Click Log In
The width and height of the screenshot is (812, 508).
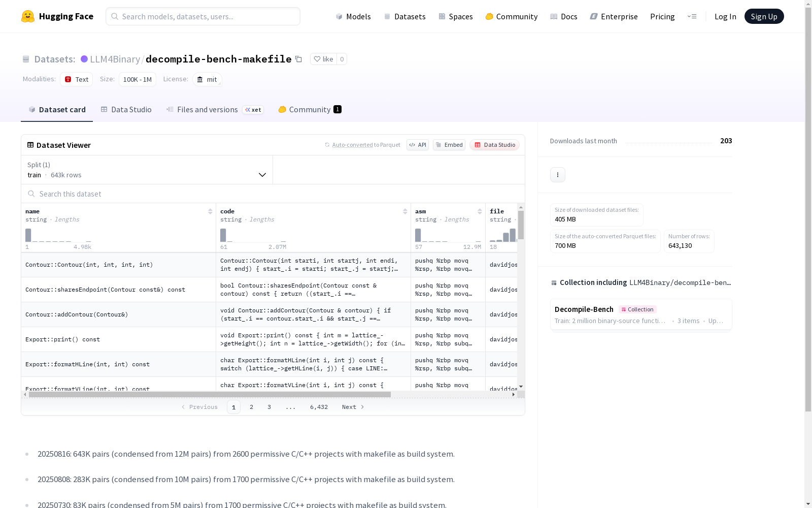725,16
